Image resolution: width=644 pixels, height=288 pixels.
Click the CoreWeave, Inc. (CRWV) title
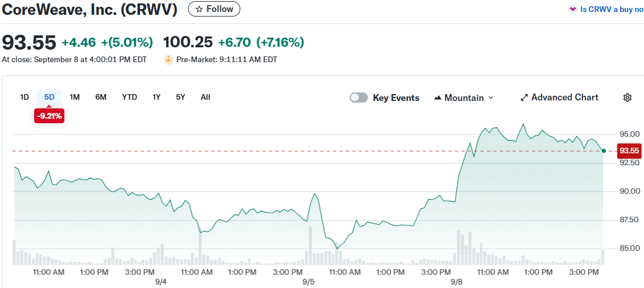[x=89, y=9]
